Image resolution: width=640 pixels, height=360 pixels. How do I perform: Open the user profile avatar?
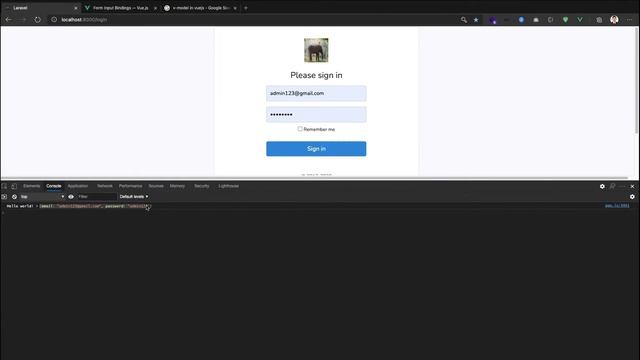[x=614, y=20]
